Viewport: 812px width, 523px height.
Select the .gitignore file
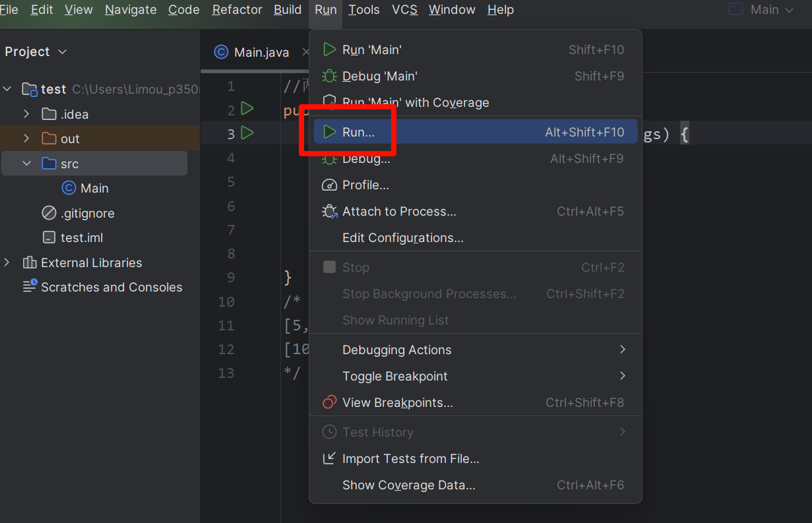click(87, 214)
